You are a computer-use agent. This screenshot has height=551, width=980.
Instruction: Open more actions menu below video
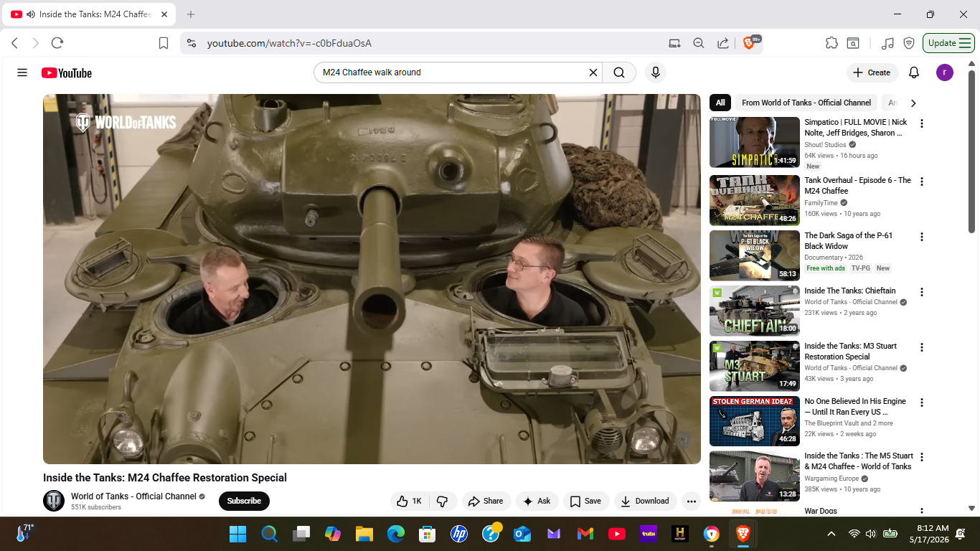click(x=692, y=501)
